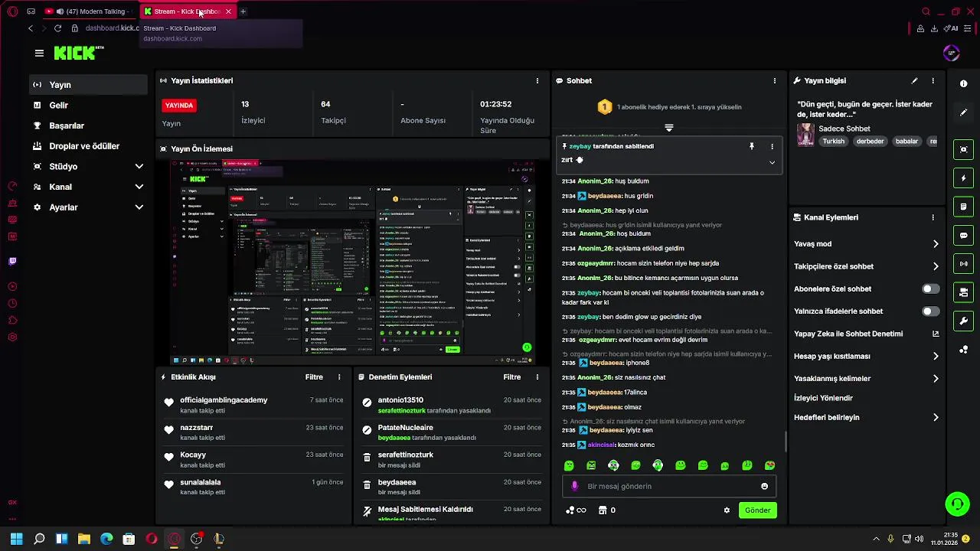Open Yapay Zeka ile Sohbet Denetimi link
980x551 pixels.
(x=936, y=334)
